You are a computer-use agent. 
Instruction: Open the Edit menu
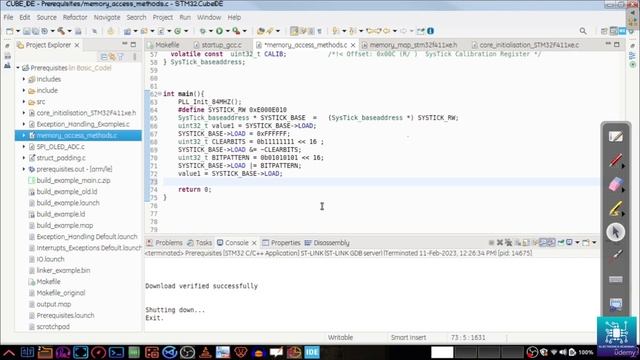[24, 17]
